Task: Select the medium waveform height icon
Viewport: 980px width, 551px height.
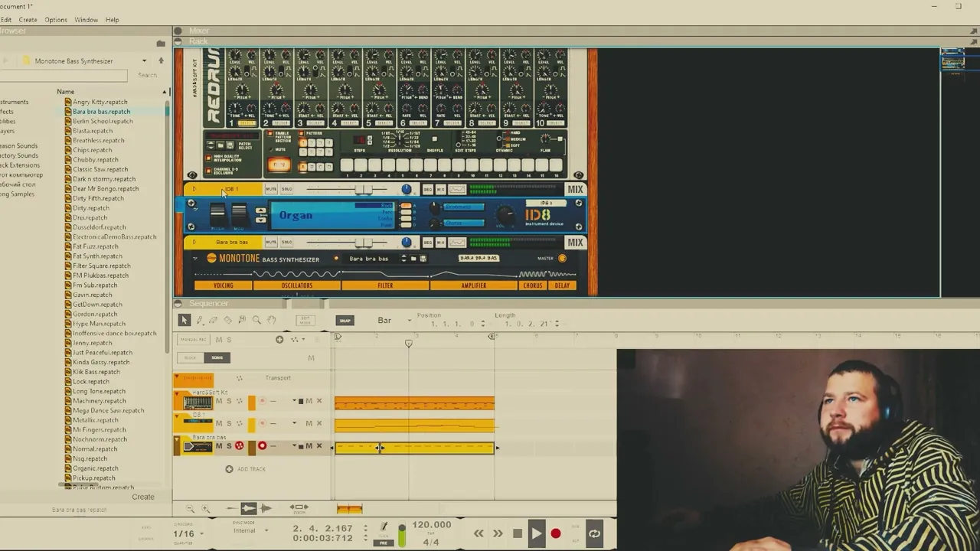Action: coord(249,508)
